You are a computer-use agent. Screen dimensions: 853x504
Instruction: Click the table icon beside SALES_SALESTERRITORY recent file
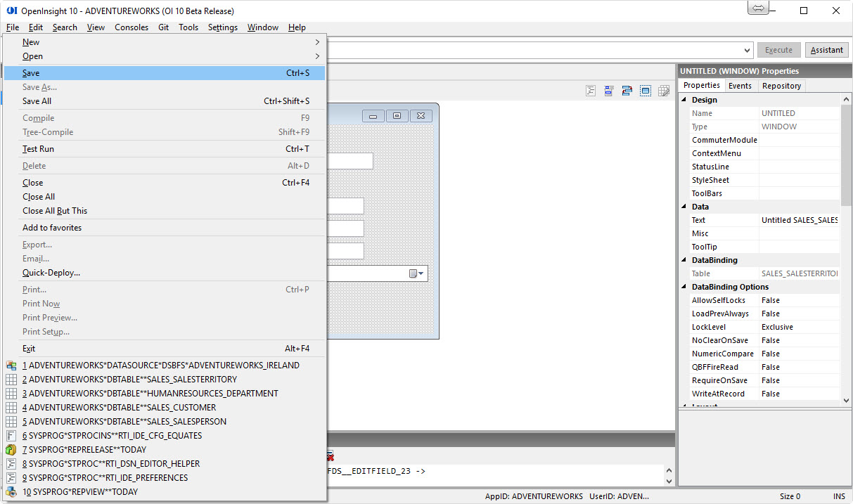[x=11, y=380]
